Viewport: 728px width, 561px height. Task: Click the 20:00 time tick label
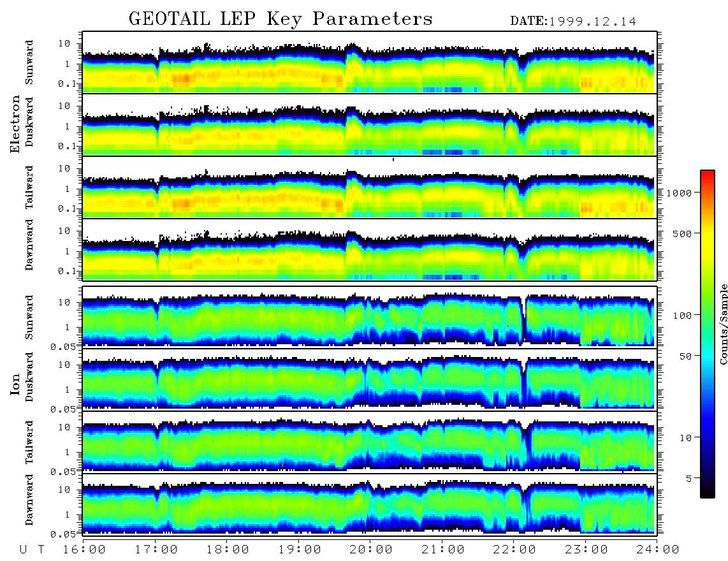coord(371,550)
